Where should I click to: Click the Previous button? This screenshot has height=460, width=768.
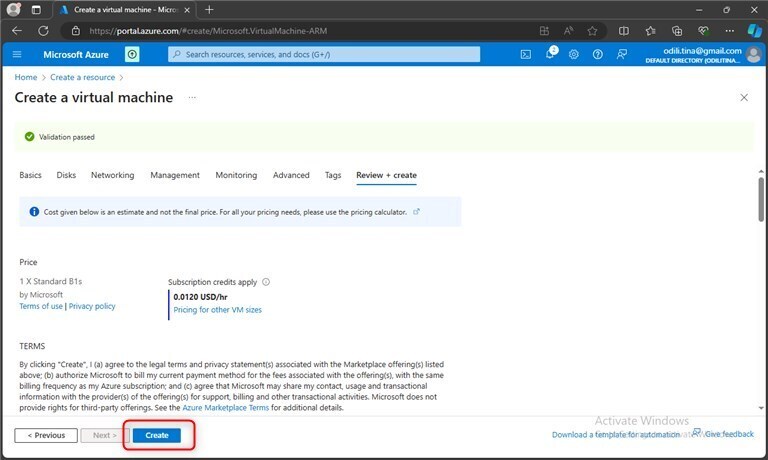click(x=46, y=435)
